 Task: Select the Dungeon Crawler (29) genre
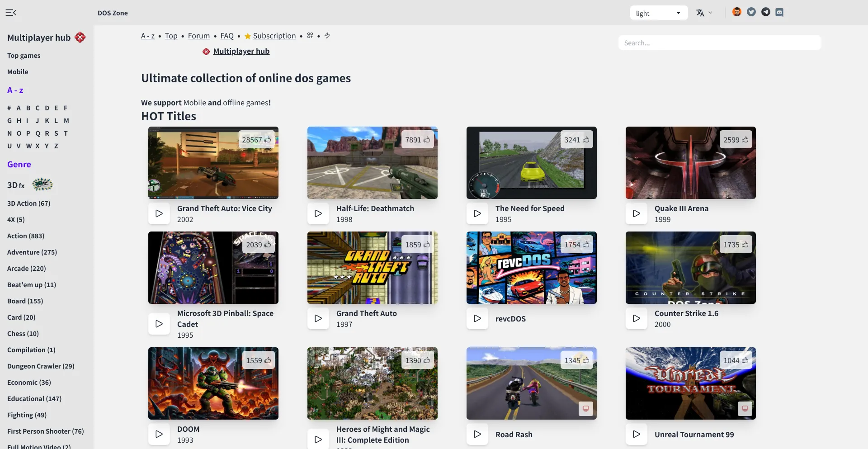point(41,366)
